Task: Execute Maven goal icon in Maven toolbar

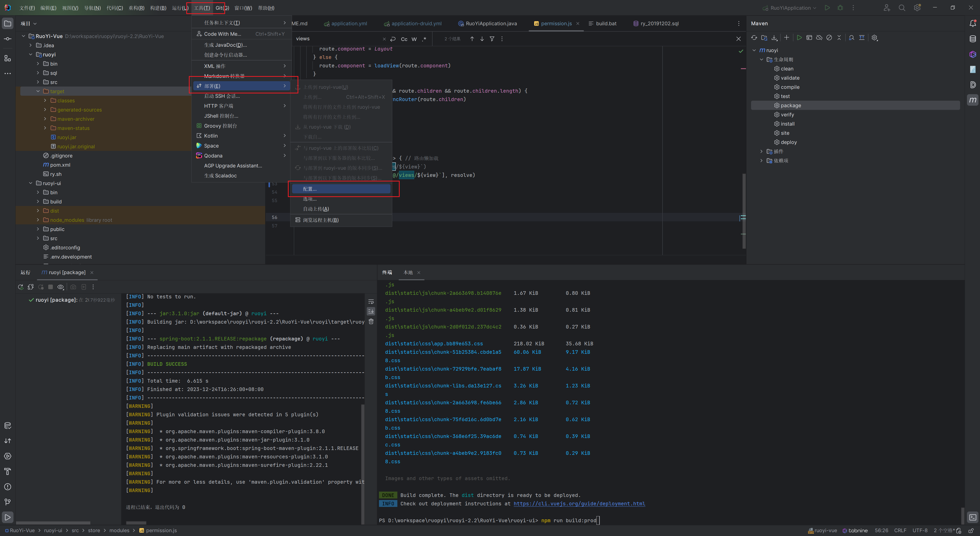Action: (809, 38)
